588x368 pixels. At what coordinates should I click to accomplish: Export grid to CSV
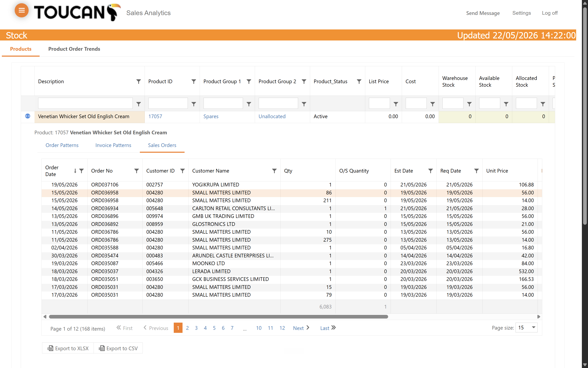[118, 348]
